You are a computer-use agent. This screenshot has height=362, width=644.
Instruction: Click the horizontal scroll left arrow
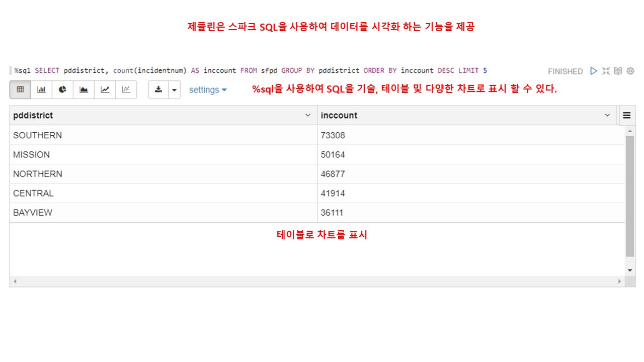[15, 282]
